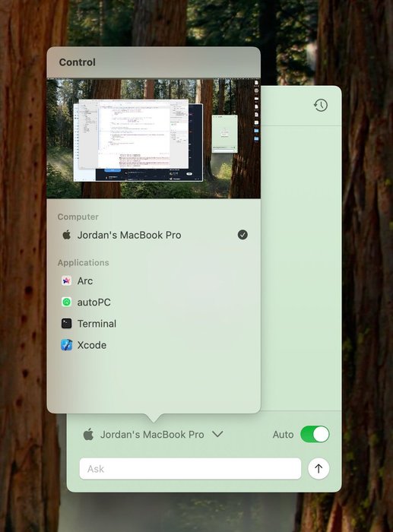This screenshot has height=532, width=393.
Task: Choose the Arc text label
Action: click(85, 281)
